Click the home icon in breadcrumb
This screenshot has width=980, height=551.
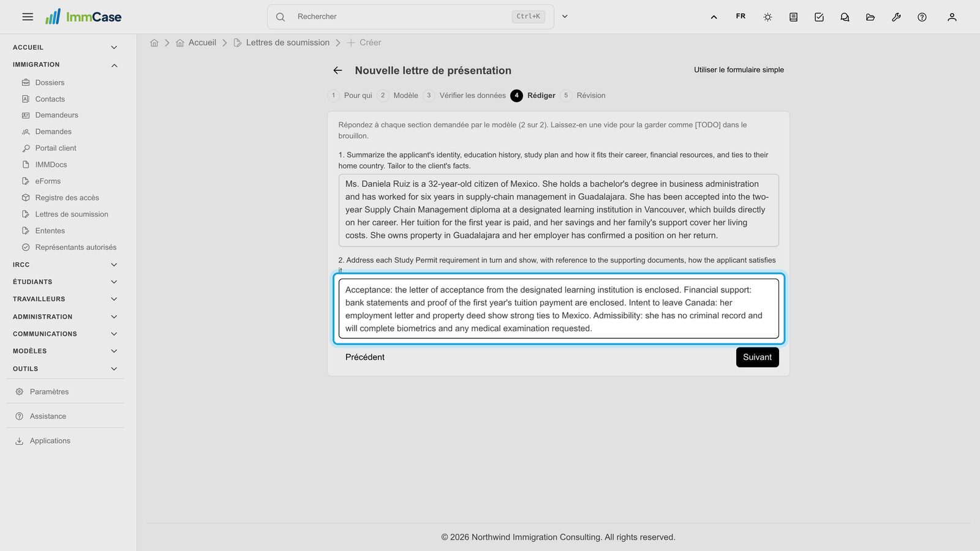(154, 43)
